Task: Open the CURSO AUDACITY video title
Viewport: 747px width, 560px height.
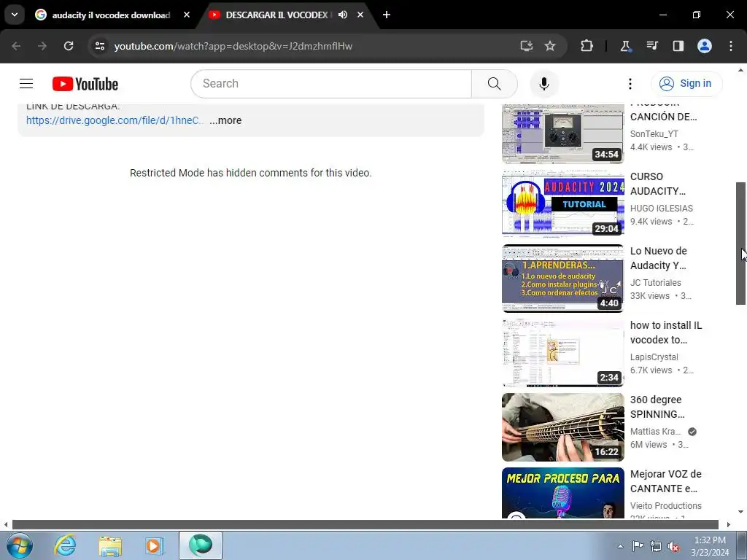Action: [x=658, y=184]
